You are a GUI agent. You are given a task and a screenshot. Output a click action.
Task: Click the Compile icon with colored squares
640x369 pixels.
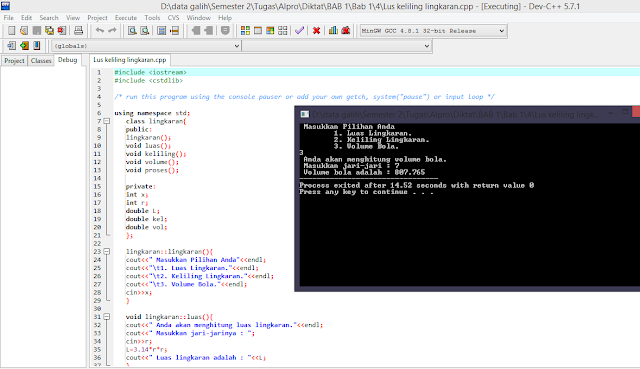pos(245,31)
